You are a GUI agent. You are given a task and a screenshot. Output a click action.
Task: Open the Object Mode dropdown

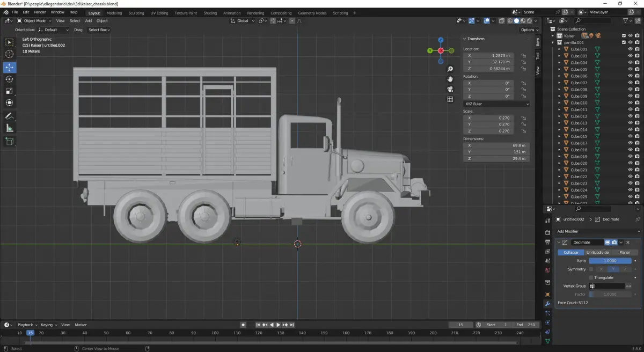click(x=33, y=21)
